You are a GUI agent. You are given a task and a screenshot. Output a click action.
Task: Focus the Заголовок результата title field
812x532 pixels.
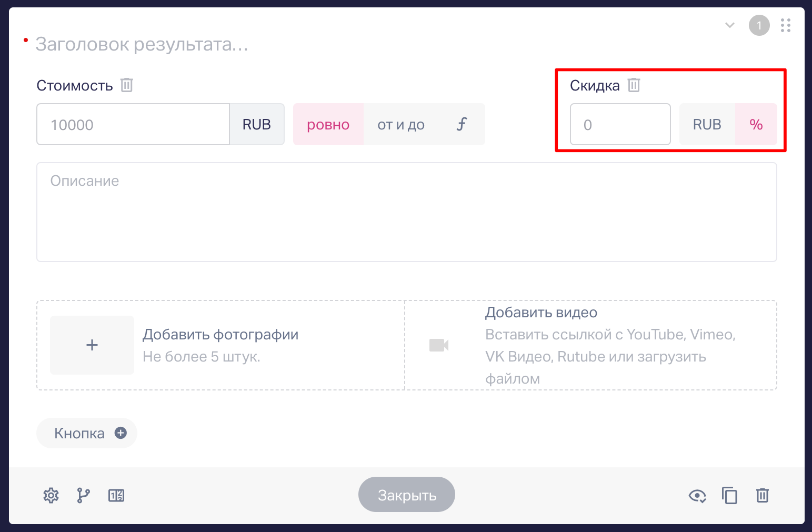[142, 44]
